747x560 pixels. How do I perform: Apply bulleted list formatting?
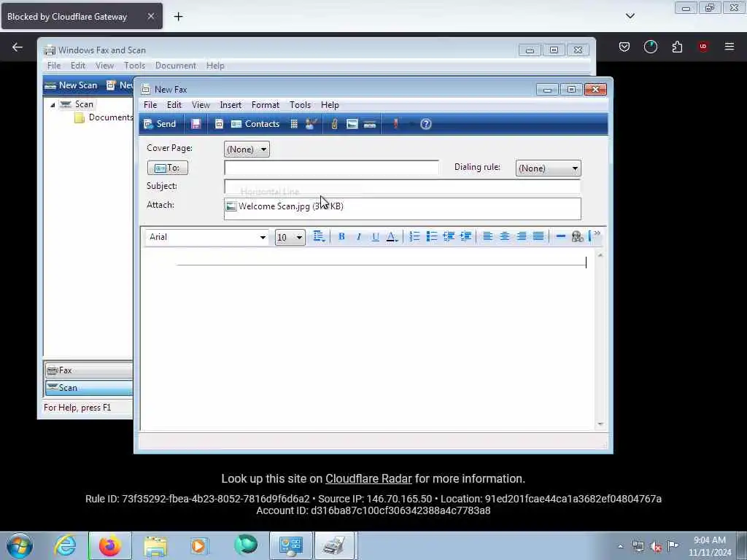point(432,236)
